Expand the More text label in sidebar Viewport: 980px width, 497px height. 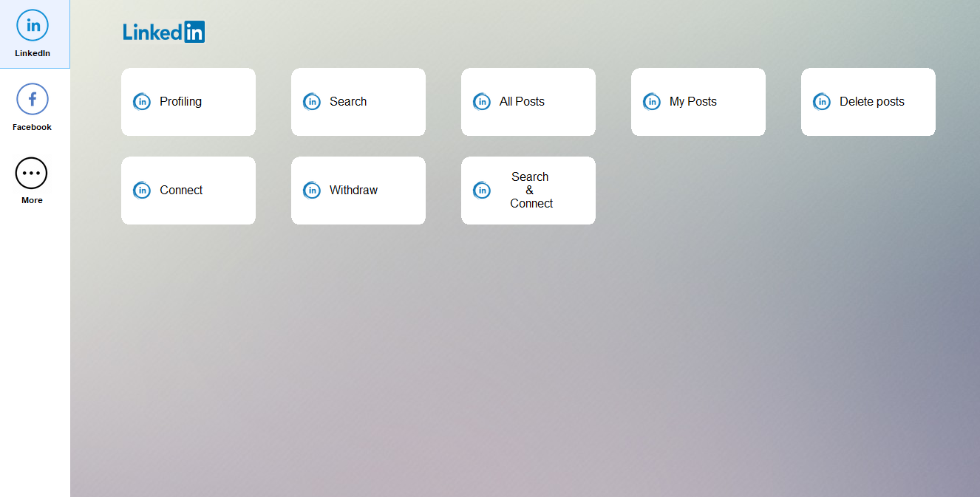(x=32, y=200)
